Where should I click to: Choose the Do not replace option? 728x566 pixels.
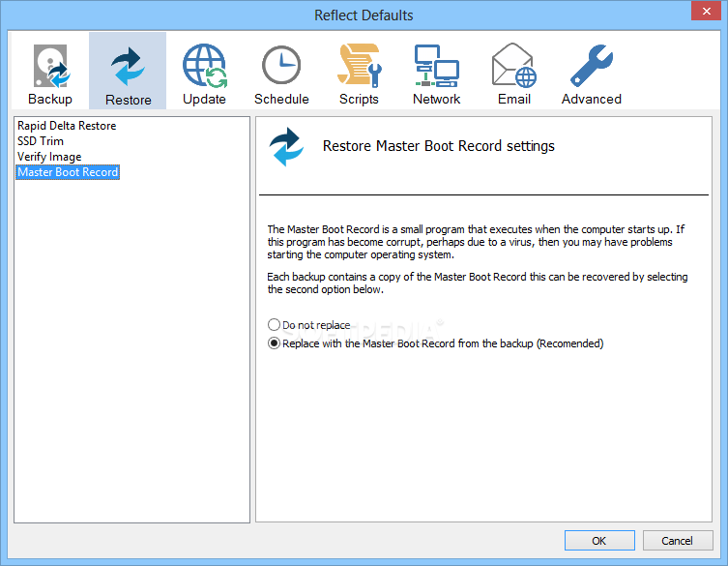pos(308,325)
